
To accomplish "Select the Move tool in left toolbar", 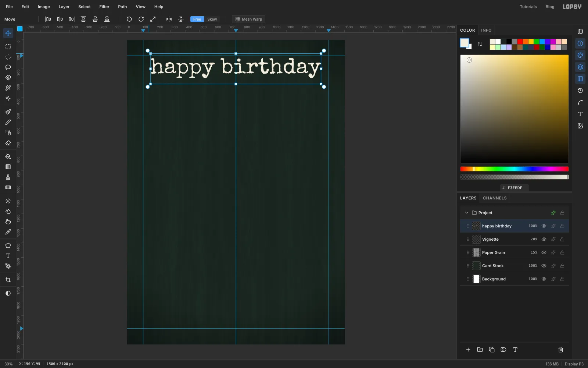I will (x=8, y=33).
